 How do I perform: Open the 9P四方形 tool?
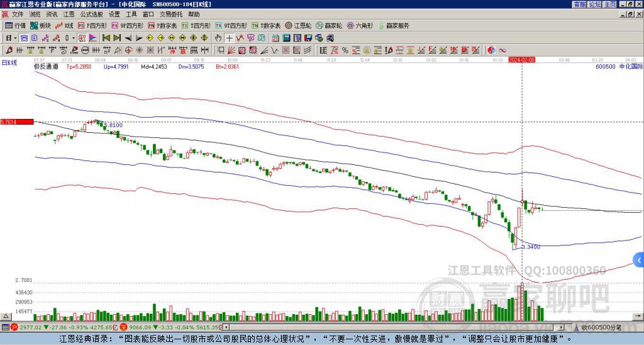pyautogui.click(x=128, y=25)
